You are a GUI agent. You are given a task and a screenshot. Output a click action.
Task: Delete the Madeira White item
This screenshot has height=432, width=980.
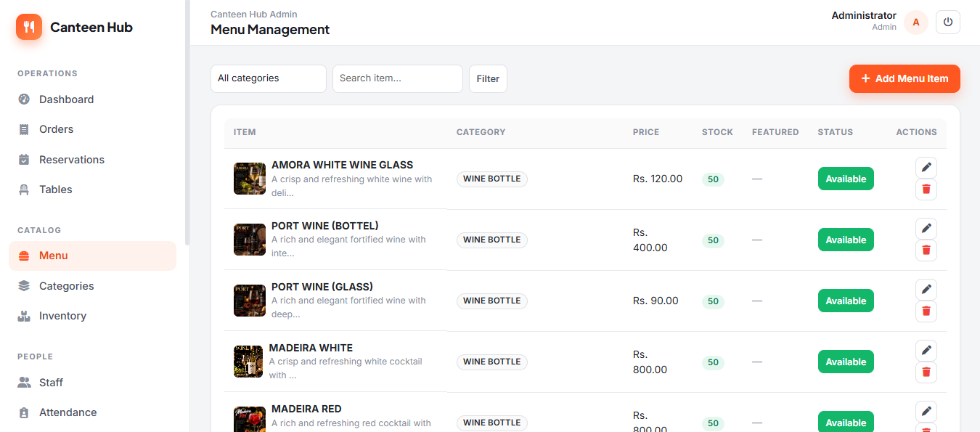click(926, 372)
